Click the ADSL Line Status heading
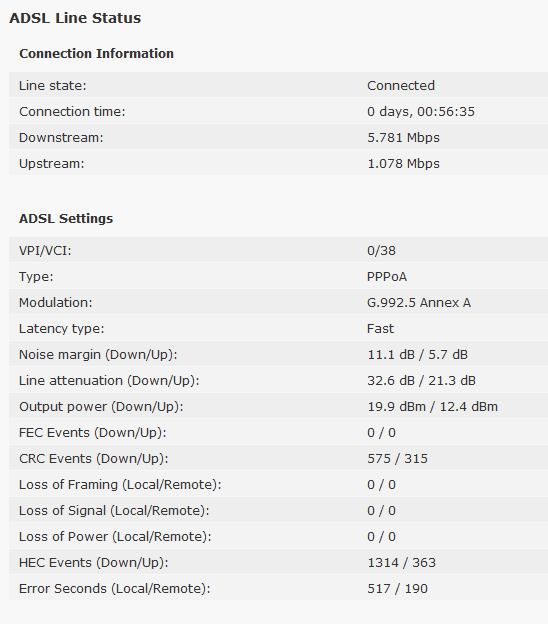Screen dimensions: 548x624 coord(75,18)
